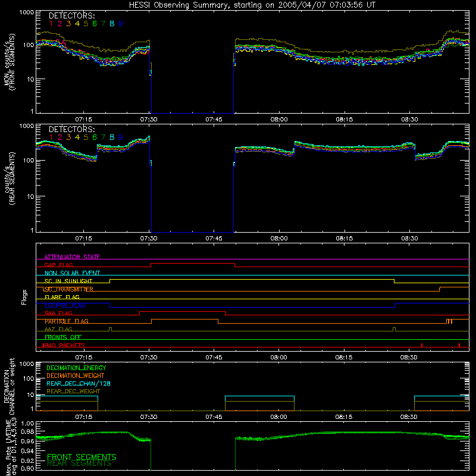476x476 pixels.
Task: Click olive detector number 5 in the front segments legend
Action: point(86,24)
